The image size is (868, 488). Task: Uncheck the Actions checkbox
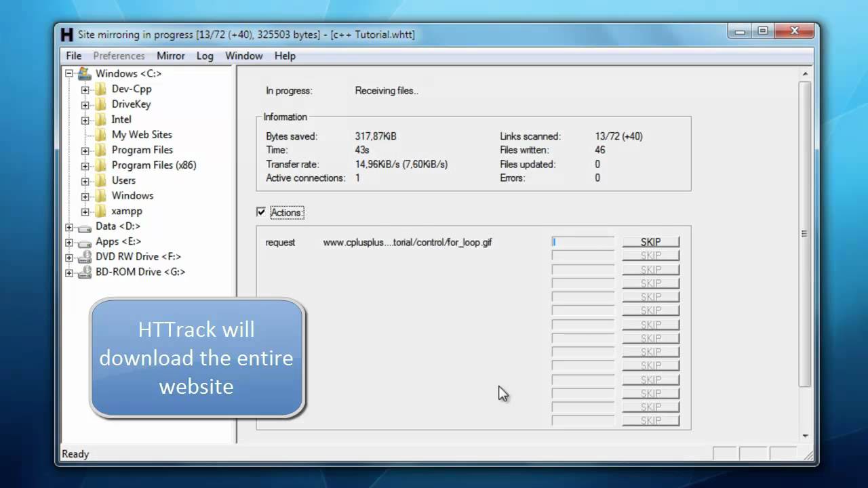coord(261,212)
